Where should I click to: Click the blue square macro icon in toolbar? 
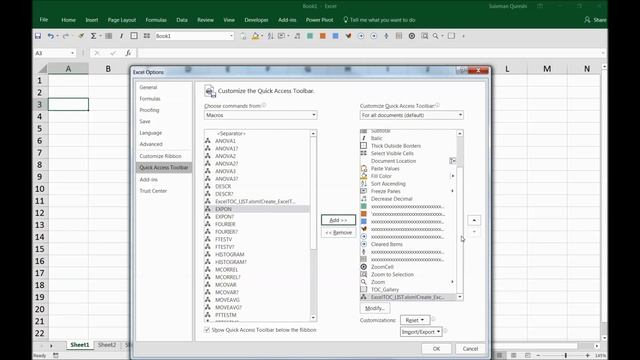click(336, 36)
